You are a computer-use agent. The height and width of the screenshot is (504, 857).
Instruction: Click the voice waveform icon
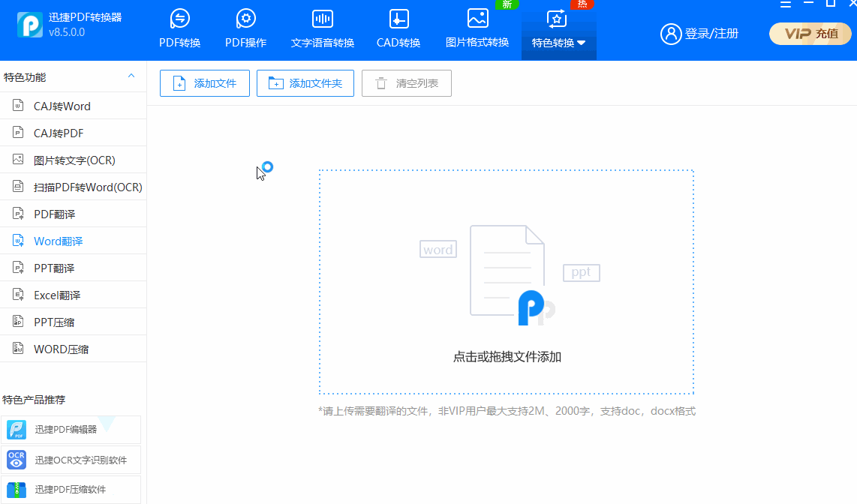click(323, 19)
